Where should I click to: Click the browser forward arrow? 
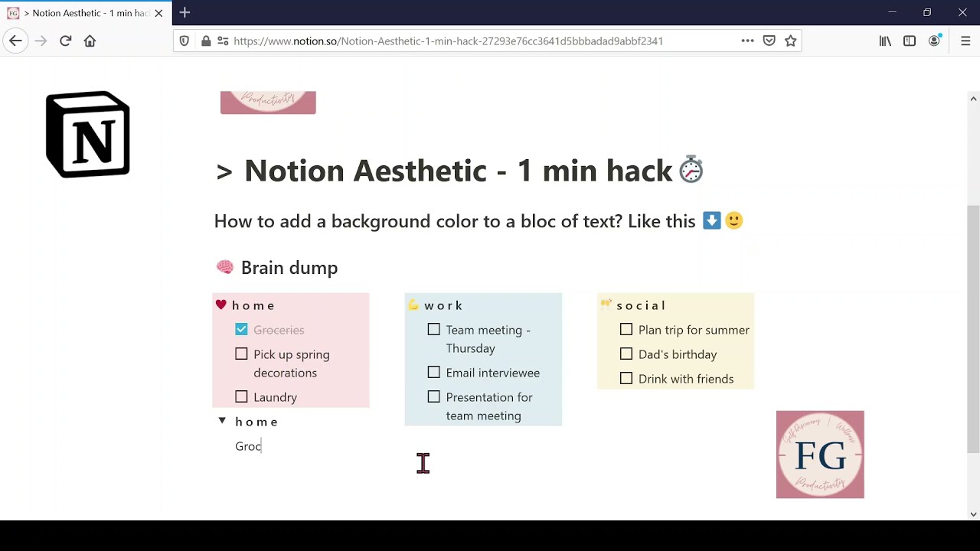41,41
